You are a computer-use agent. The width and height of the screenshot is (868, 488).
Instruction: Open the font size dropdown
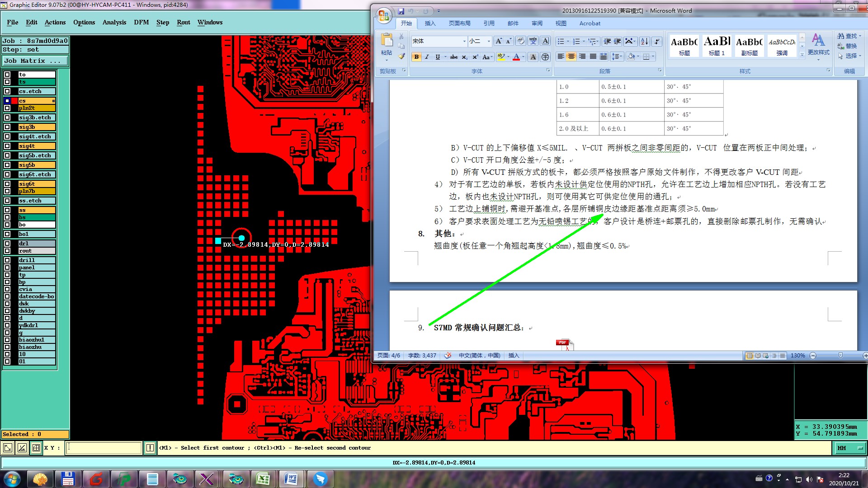489,41
